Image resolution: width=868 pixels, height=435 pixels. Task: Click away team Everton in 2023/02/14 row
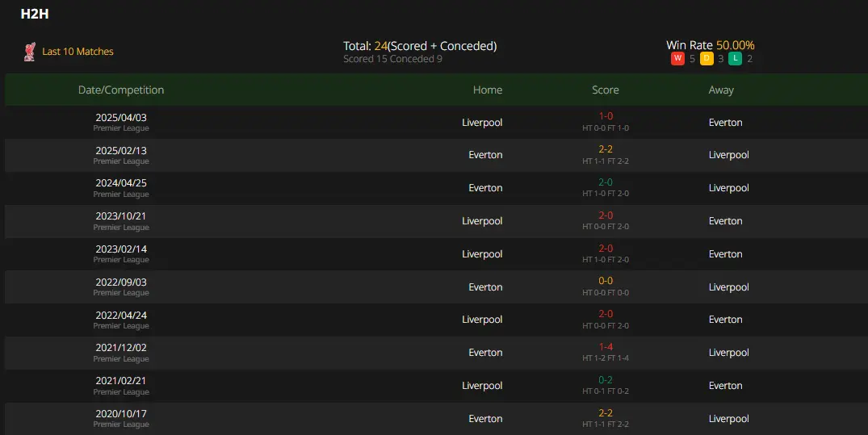point(725,254)
